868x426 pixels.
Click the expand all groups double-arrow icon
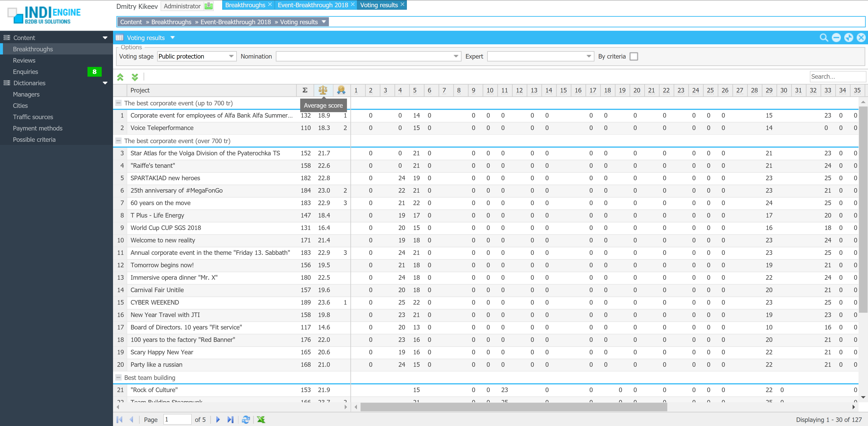[135, 77]
